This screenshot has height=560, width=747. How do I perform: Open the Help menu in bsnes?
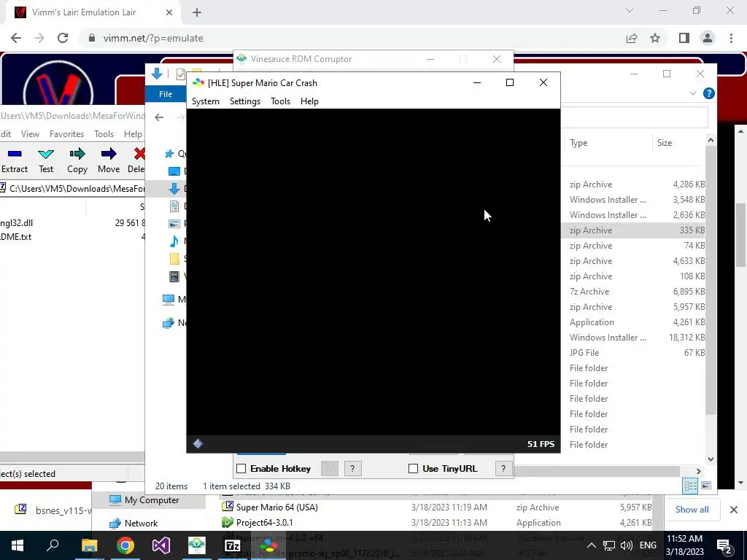[309, 101]
